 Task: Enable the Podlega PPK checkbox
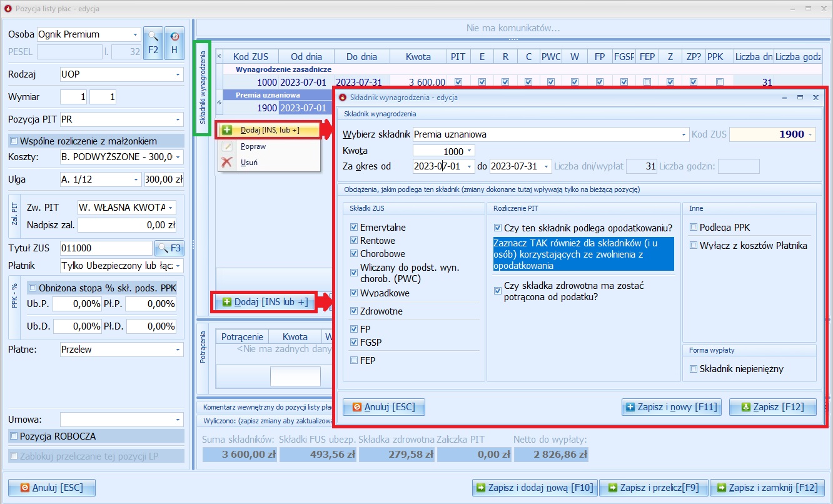coord(693,228)
